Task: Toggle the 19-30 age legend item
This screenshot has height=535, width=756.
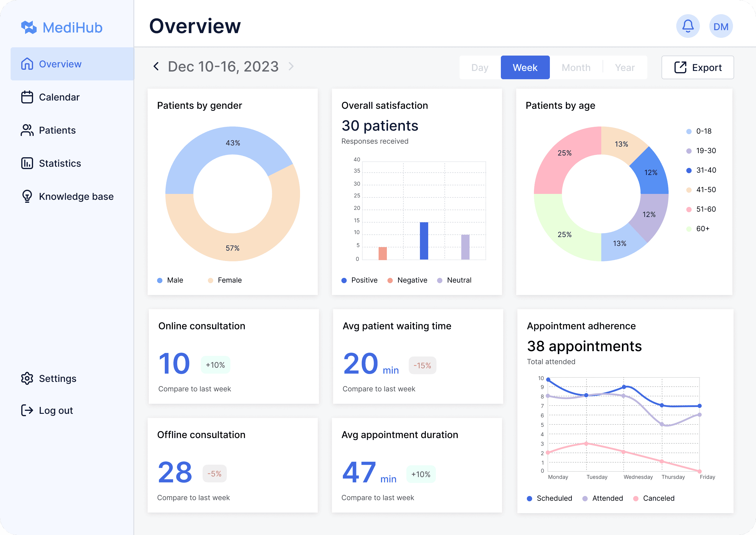Action: tap(701, 151)
